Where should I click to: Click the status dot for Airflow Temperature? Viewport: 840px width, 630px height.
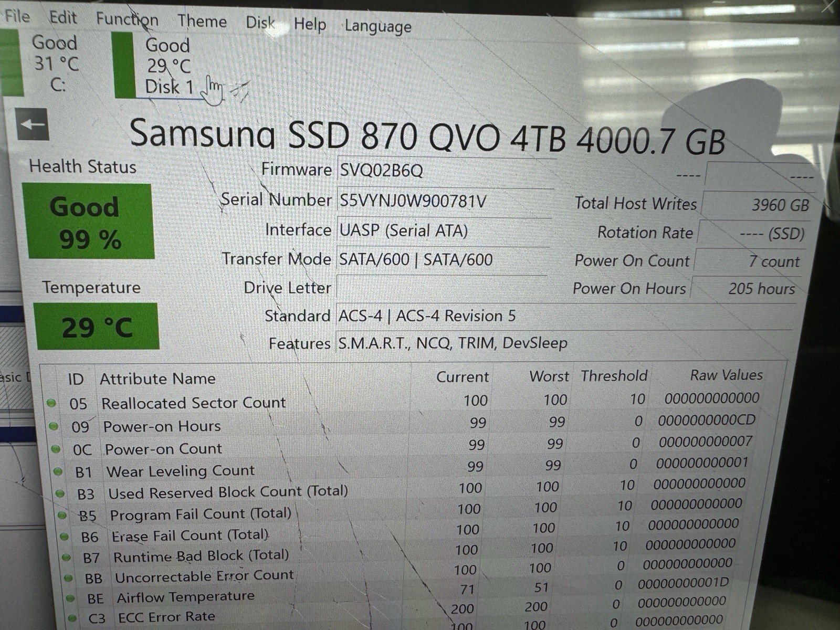tap(70, 598)
